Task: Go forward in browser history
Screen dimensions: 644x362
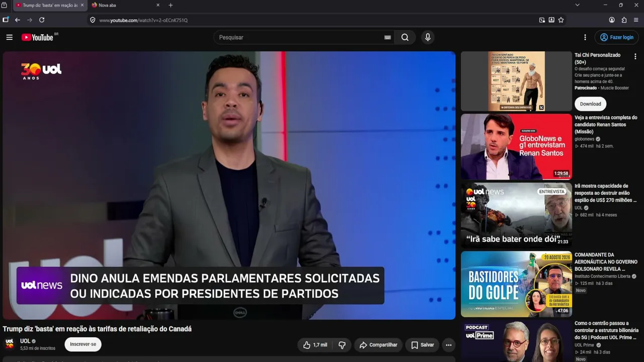Action: 30,20
